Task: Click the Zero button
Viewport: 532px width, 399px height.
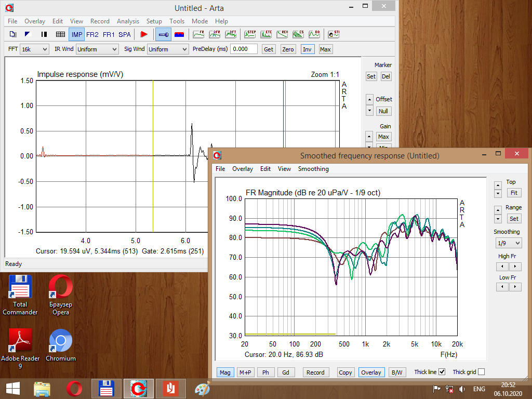Action: [x=288, y=49]
